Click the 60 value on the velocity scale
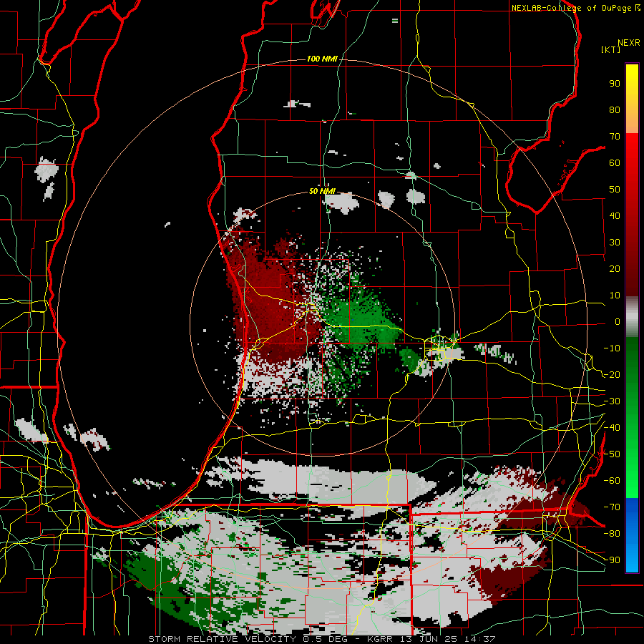 [x=615, y=163]
